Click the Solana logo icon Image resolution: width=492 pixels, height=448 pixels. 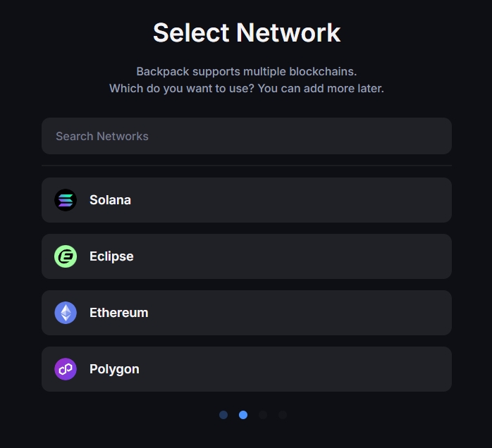pyautogui.click(x=66, y=200)
